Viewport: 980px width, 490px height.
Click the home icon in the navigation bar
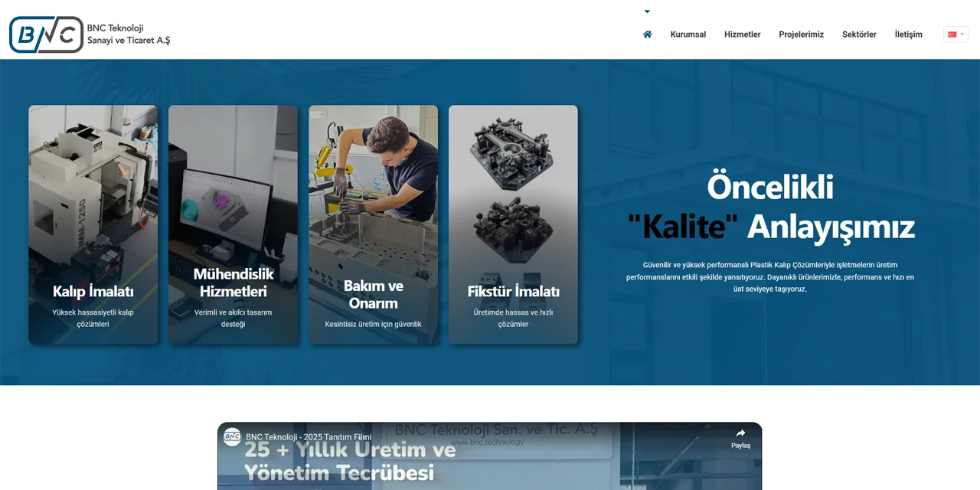point(647,34)
